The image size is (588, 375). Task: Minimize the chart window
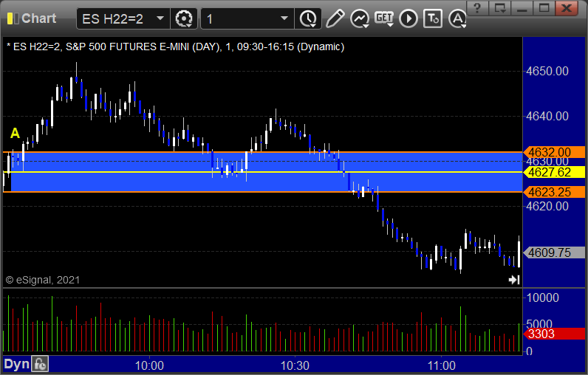tap(522, 8)
